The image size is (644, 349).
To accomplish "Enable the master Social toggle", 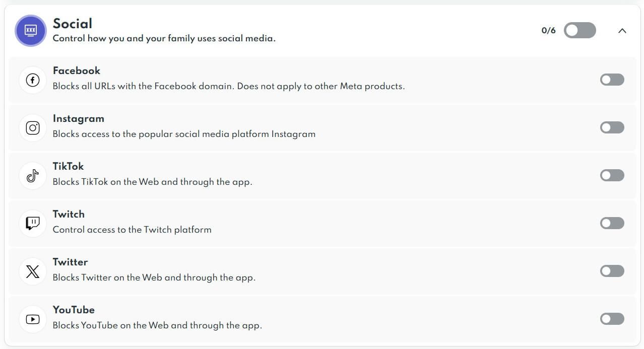I will click(x=579, y=30).
